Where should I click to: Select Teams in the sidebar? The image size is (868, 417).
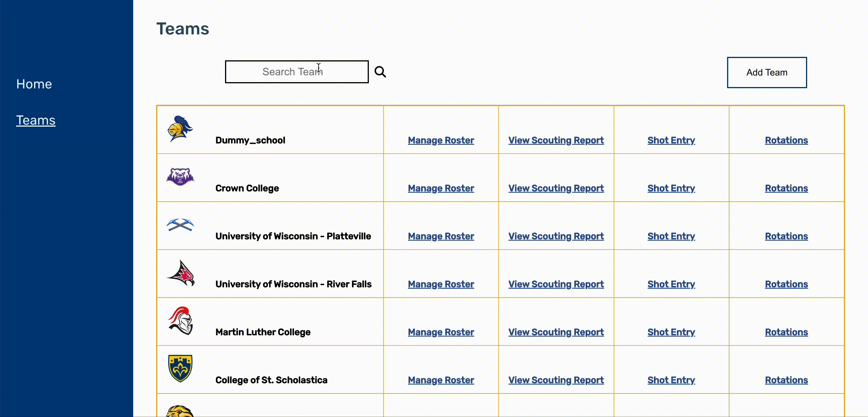[x=36, y=120]
